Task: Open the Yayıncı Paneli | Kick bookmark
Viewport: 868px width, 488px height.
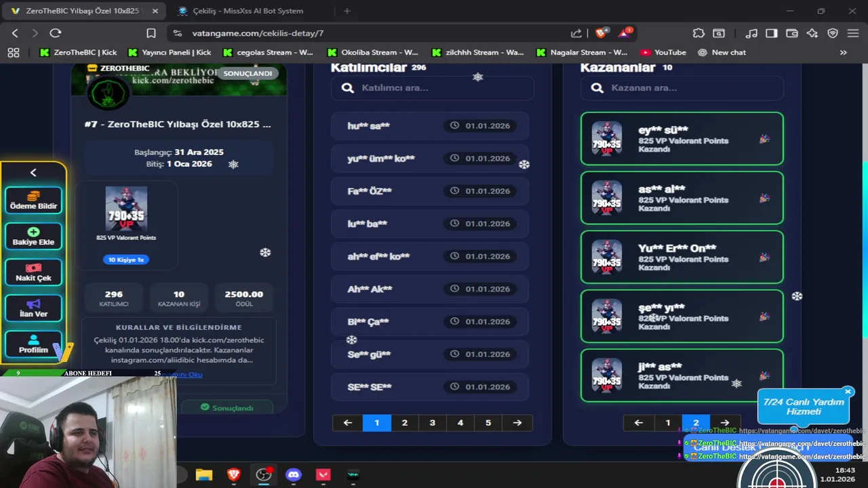Action: tap(170, 52)
